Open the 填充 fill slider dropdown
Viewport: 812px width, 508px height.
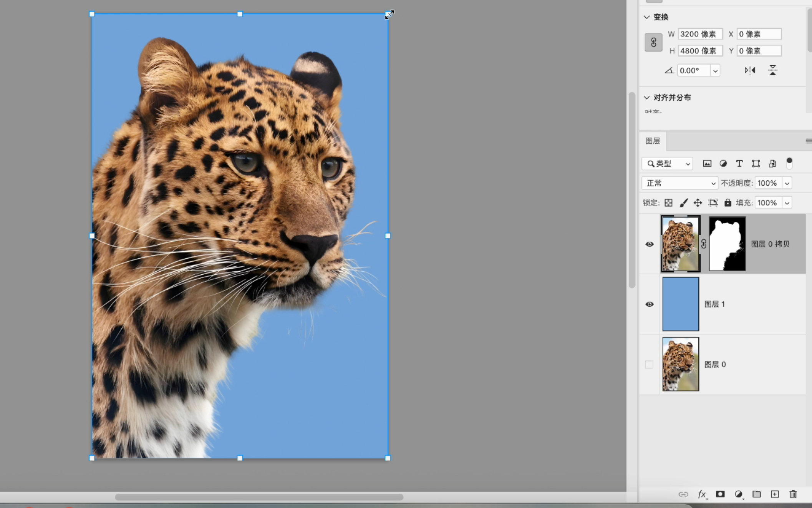(787, 203)
